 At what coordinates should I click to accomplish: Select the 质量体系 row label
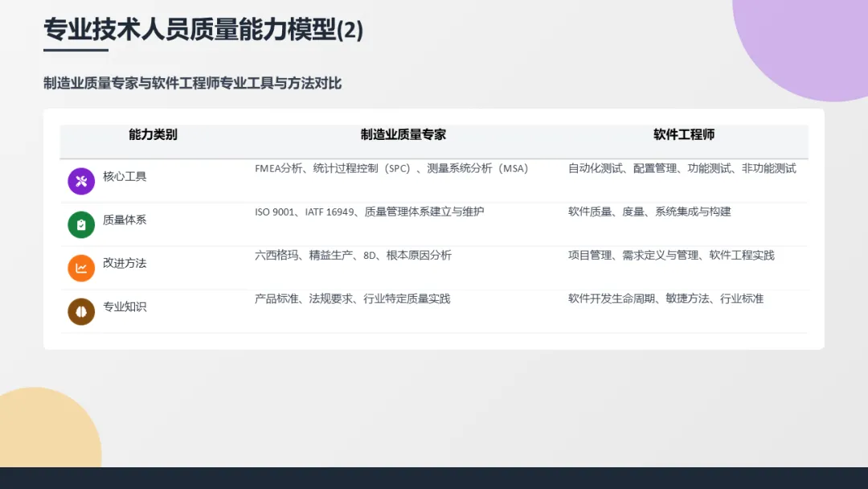pyautogui.click(x=125, y=220)
